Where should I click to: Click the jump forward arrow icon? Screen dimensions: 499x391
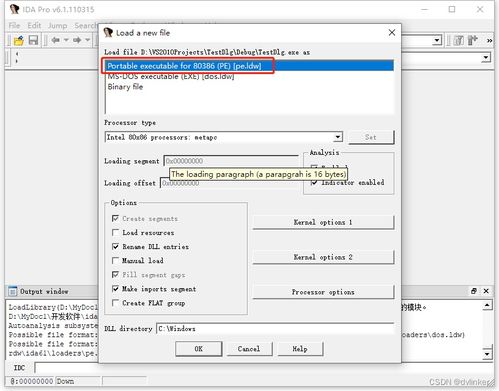[x=77, y=40]
